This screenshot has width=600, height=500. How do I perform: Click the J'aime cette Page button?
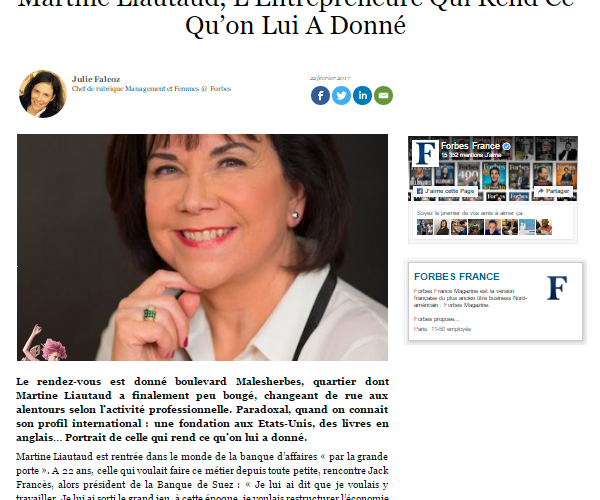pos(445,191)
